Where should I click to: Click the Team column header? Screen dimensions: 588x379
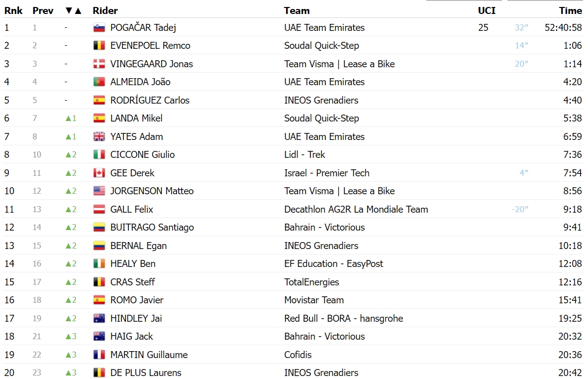[x=296, y=10]
